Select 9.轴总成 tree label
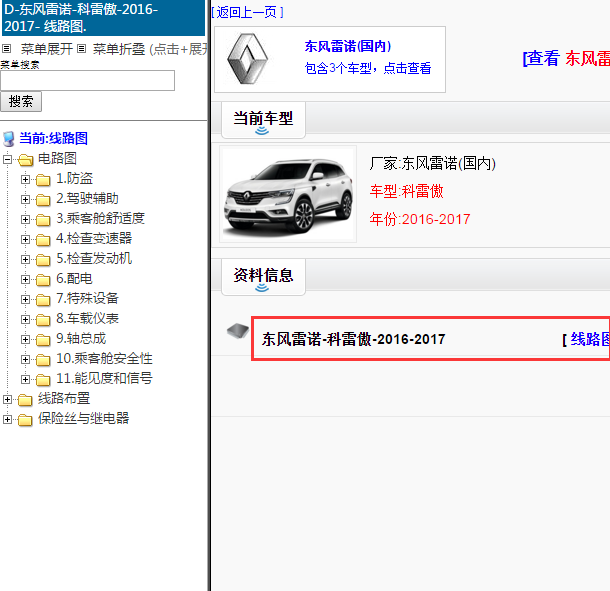Image resolution: width=610 pixels, height=591 pixels. point(81,338)
